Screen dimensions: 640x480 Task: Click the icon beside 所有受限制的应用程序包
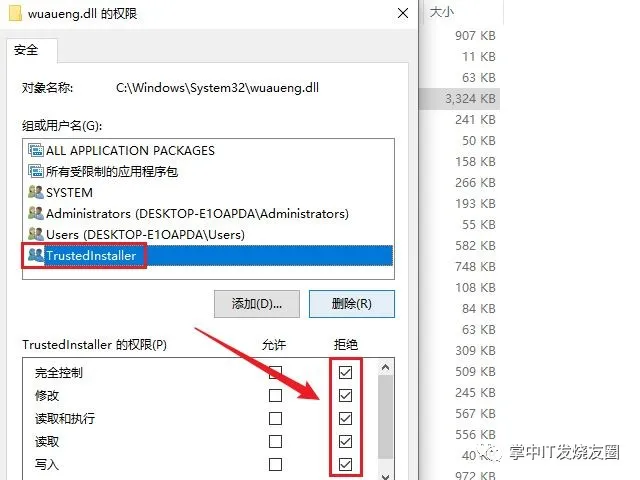tap(36, 171)
